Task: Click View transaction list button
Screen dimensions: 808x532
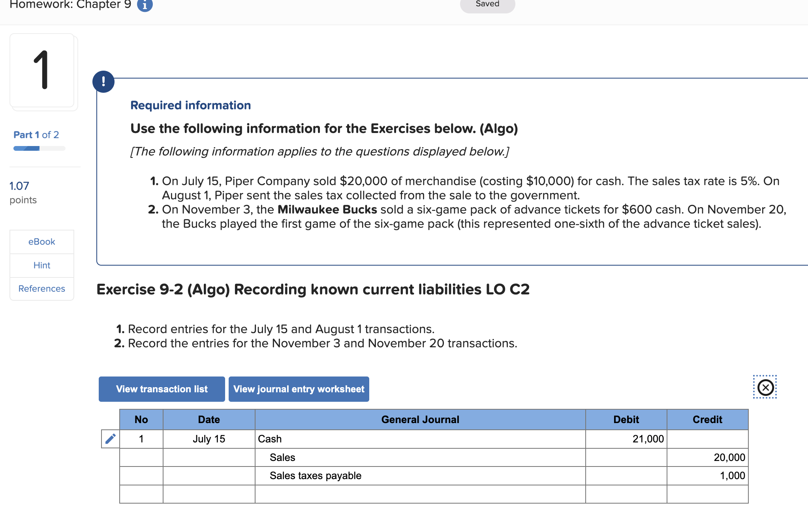Action: (162, 389)
